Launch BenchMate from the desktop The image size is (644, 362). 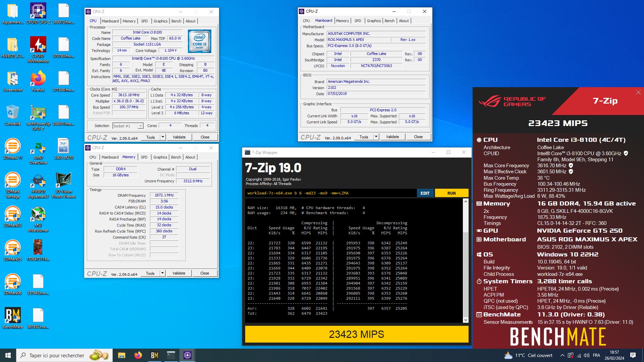(13, 318)
